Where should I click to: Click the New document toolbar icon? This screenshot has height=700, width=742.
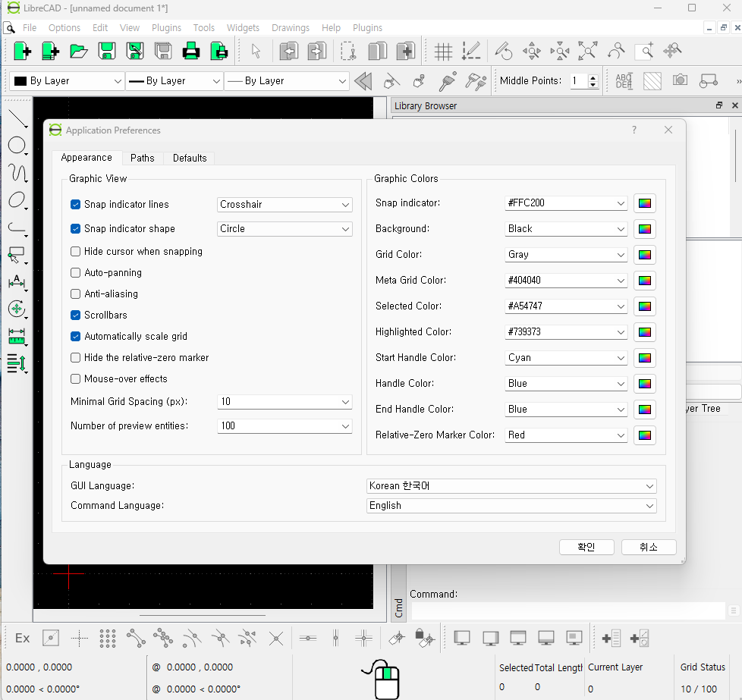pos(22,51)
